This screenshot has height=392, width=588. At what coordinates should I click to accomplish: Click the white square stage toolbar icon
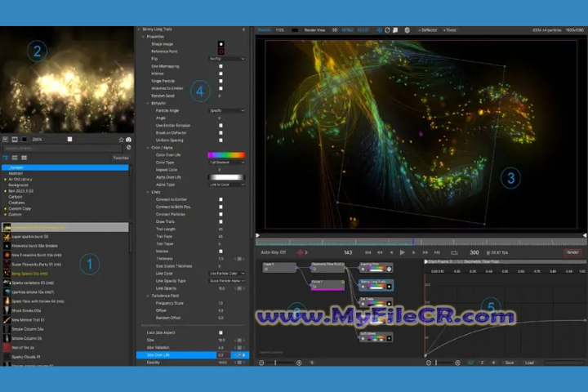point(395,30)
